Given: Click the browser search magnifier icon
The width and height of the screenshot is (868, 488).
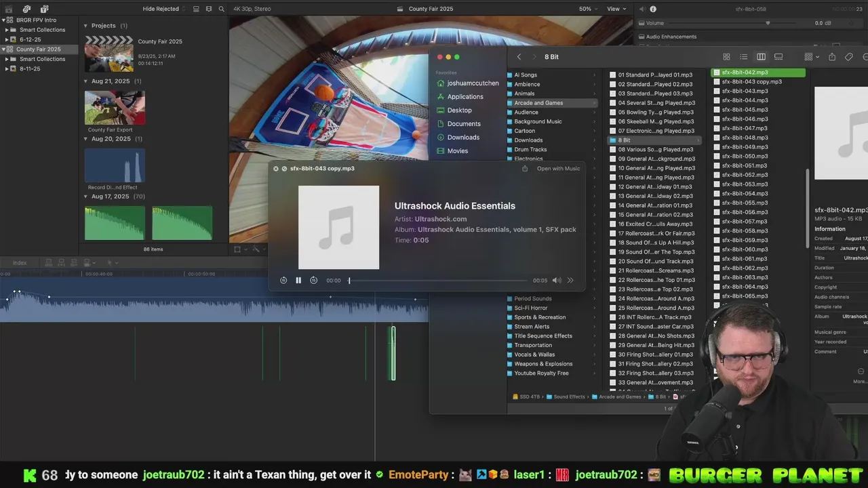Looking at the screenshot, I should click(222, 9).
